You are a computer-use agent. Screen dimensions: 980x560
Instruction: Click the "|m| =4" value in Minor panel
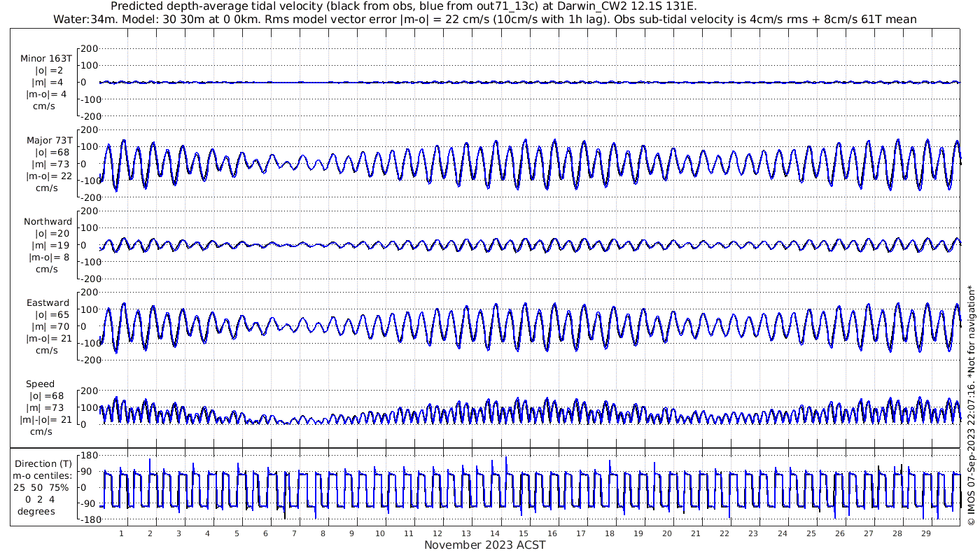tap(49, 83)
